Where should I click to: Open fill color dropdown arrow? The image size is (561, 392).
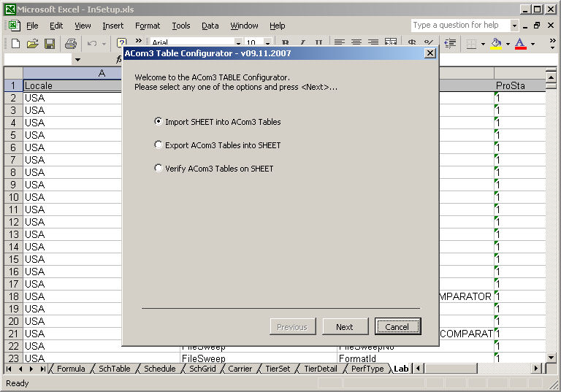pyautogui.click(x=508, y=44)
